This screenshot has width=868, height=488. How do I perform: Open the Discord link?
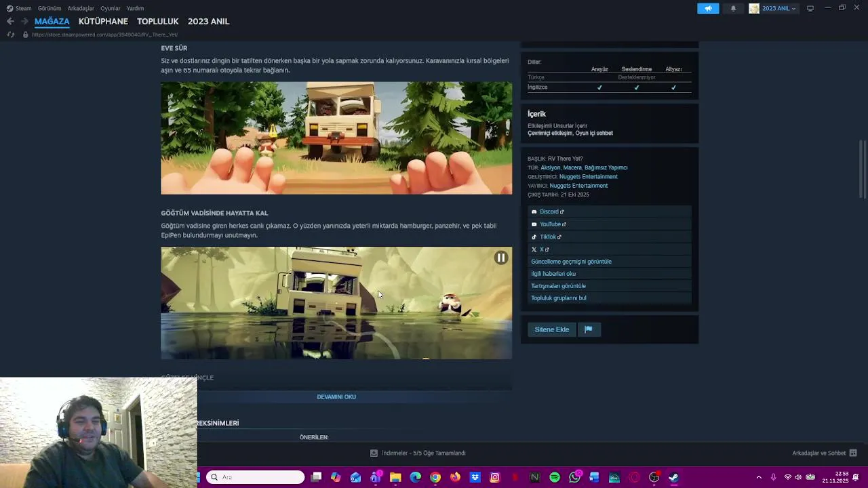[x=549, y=211]
